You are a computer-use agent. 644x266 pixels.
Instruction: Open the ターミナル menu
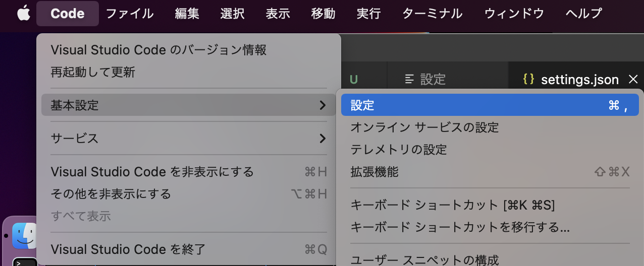[432, 14]
